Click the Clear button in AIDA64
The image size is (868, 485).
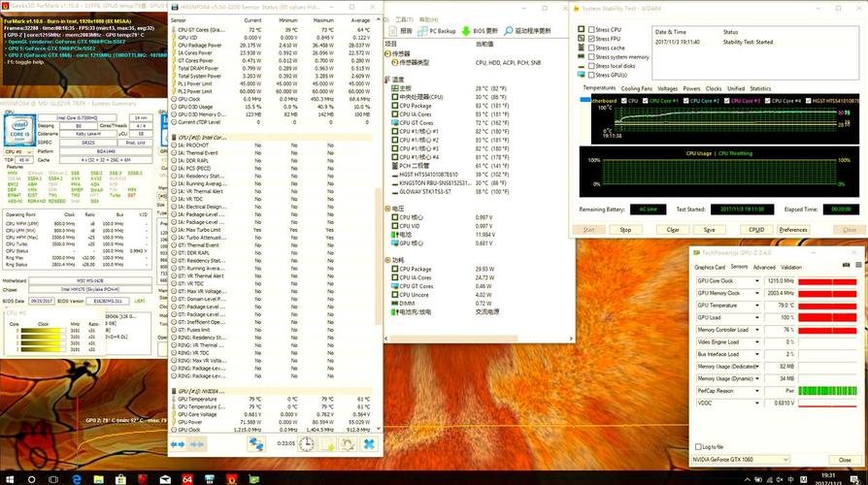pos(673,230)
